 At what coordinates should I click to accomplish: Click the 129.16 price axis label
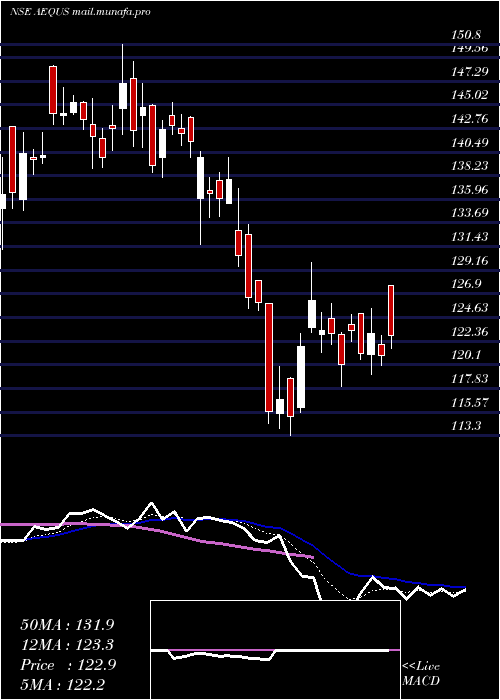470,261
